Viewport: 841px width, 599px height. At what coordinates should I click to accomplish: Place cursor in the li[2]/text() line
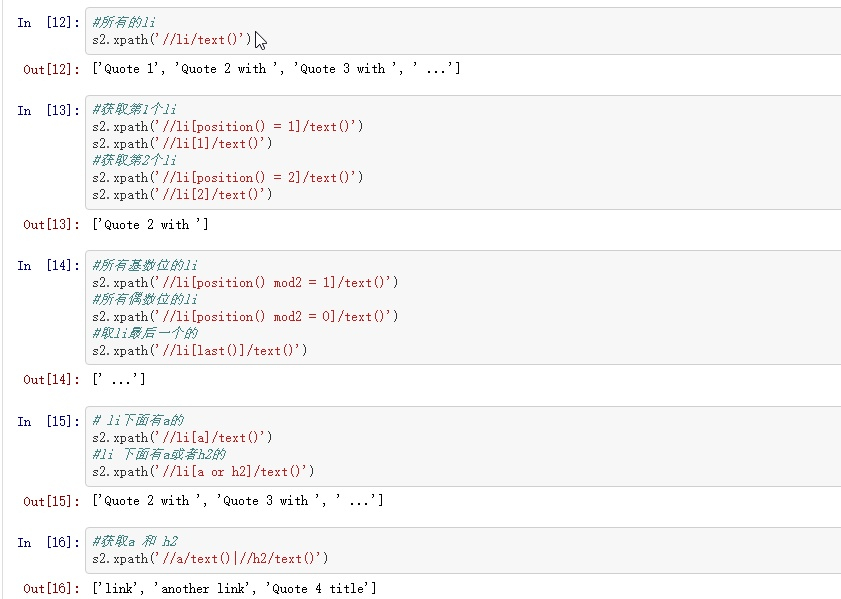181,194
